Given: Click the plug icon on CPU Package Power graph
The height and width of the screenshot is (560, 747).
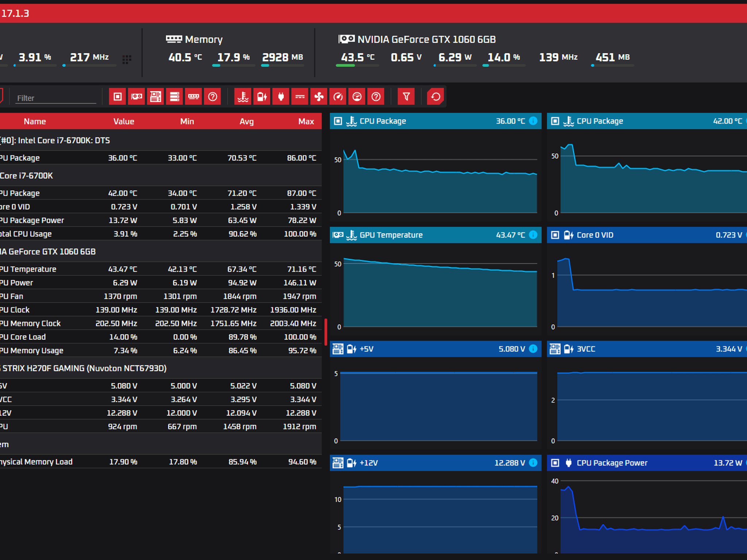Looking at the screenshot, I should point(568,463).
